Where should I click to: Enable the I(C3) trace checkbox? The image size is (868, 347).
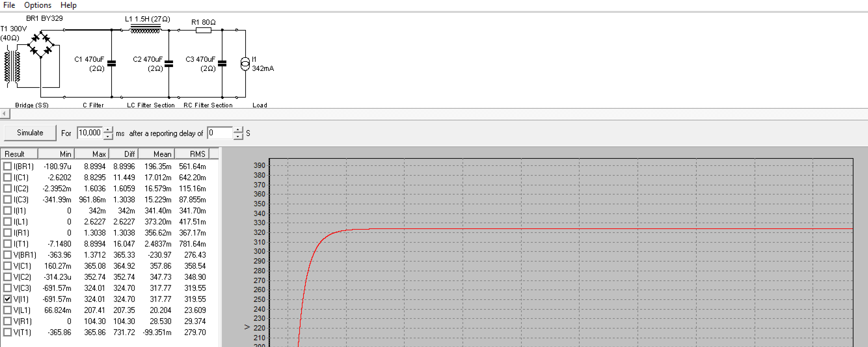point(7,200)
